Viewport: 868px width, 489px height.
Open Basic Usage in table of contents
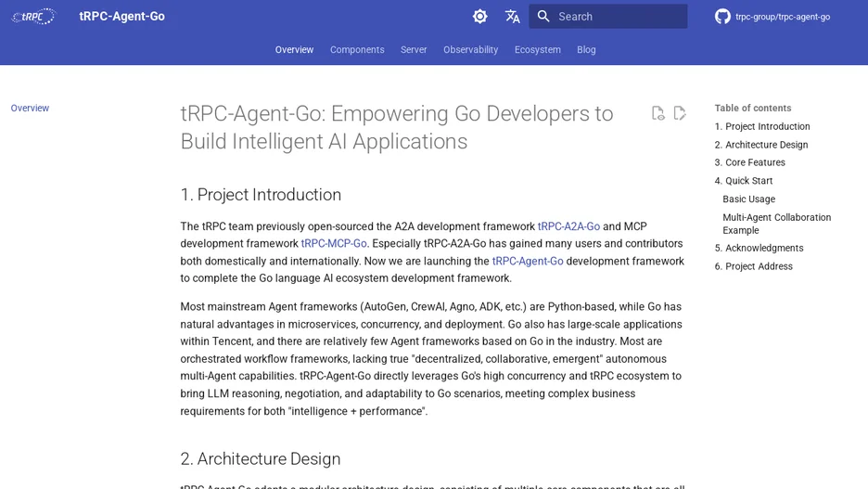point(749,199)
